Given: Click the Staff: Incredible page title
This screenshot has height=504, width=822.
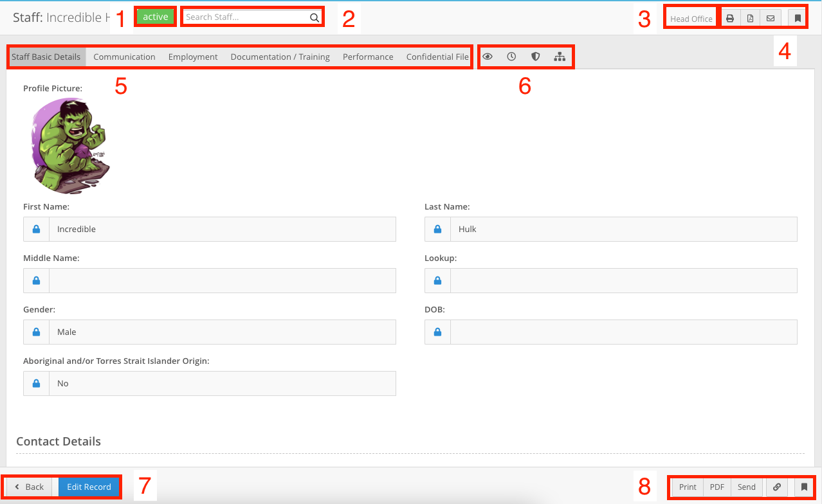Looking at the screenshot, I should (61, 17).
